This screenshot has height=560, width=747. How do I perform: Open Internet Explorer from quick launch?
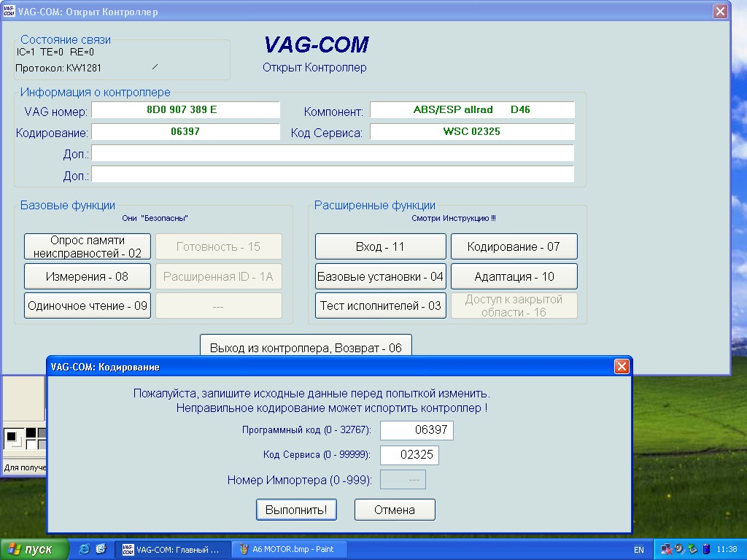click(x=85, y=549)
